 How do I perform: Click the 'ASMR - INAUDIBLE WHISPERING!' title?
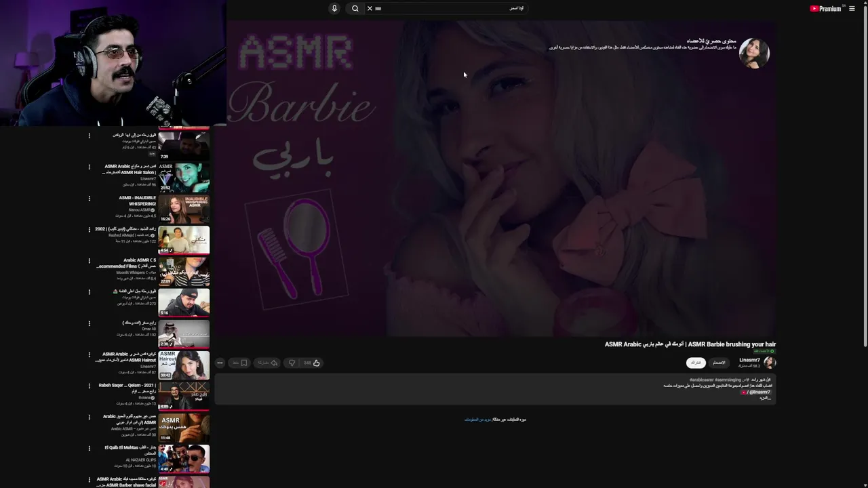[x=138, y=201]
